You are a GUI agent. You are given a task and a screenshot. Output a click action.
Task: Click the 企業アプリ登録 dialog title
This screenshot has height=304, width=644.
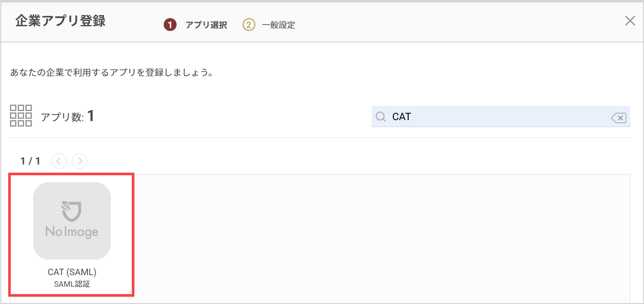pyautogui.click(x=60, y=21)
